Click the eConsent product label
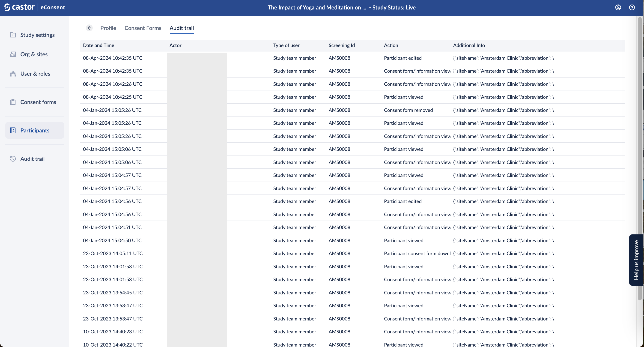The height and width of the screenshot is (347, 644). click(53, 8)
